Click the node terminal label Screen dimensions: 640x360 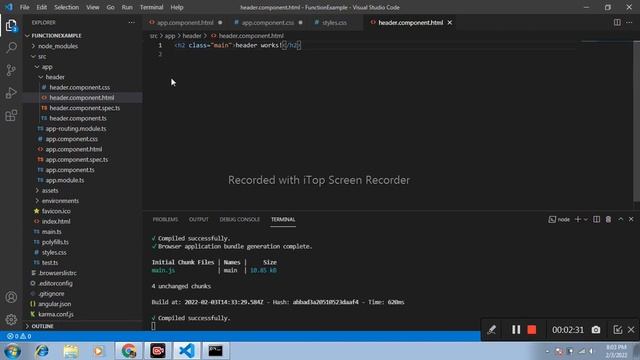pos(559,219)
